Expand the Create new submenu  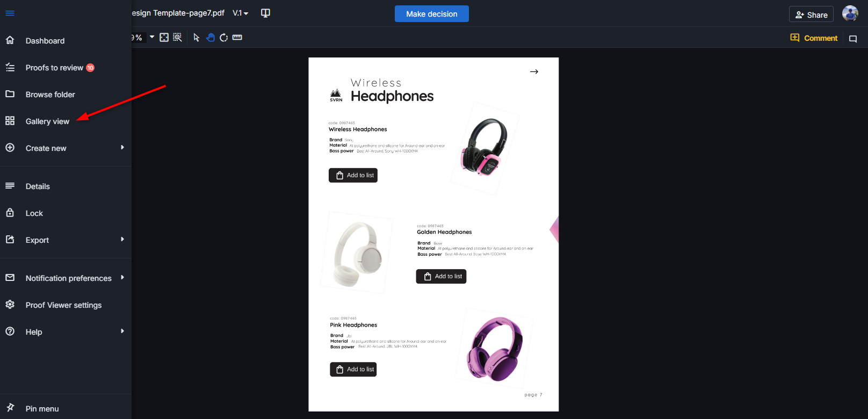66,148
